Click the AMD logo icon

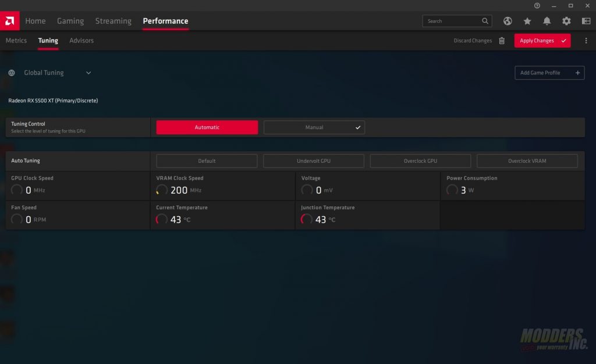[10, 21]
